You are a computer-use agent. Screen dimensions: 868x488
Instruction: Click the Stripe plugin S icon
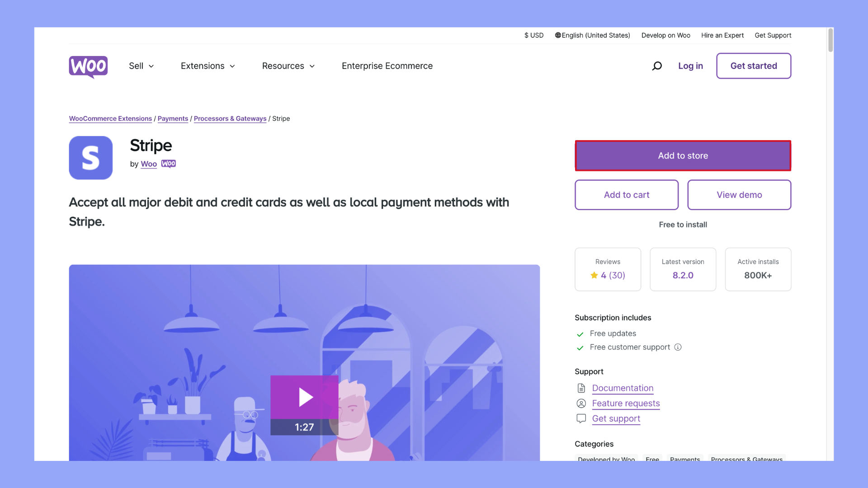(x=91, y=158)
